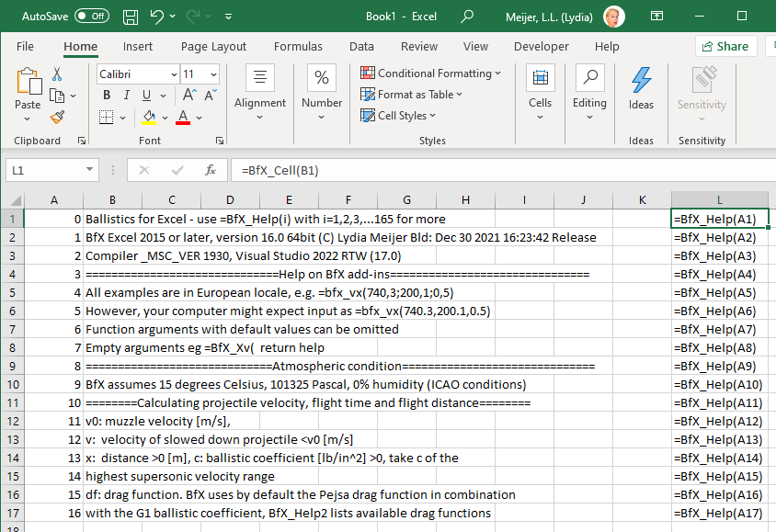
Task: Click the formula bar input
Action: 503,171
